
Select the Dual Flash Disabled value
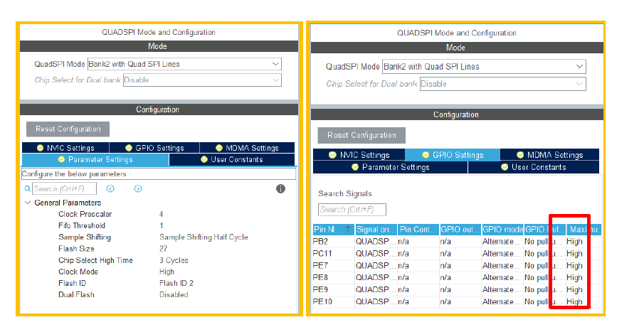point(174,294)
